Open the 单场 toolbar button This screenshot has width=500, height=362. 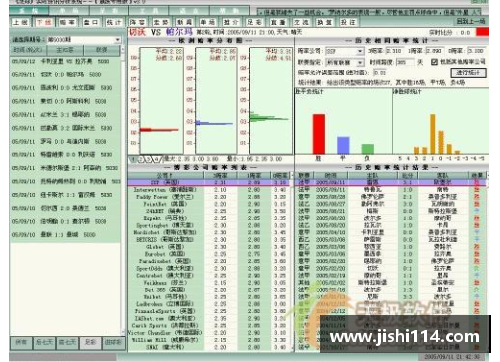(207, 22)
